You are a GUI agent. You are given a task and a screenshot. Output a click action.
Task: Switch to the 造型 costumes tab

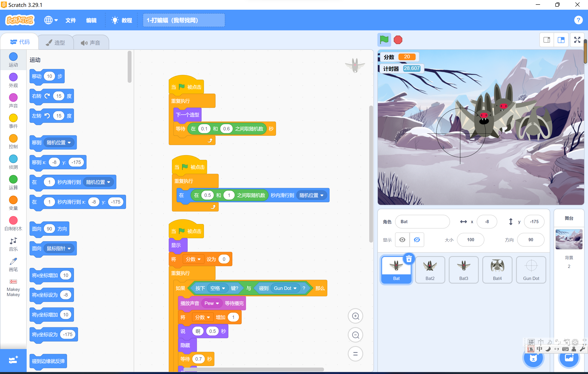(x=56, y=43)
